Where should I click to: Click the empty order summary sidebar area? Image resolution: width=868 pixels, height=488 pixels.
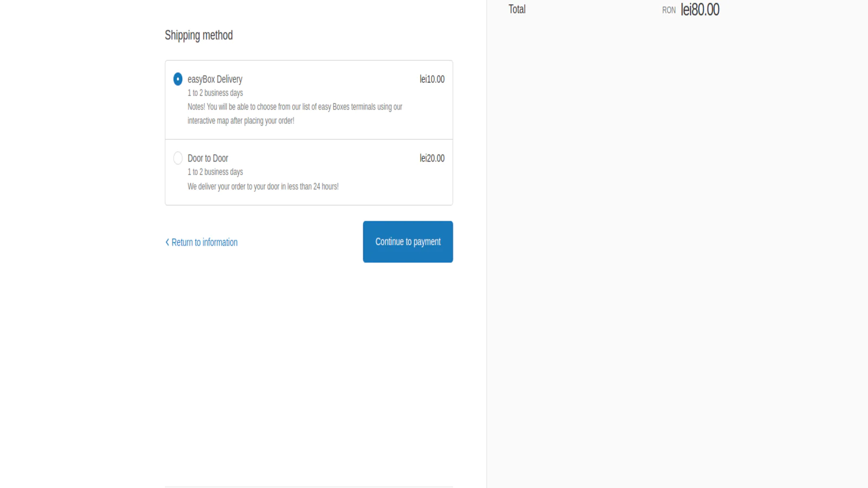pos(677,244)
